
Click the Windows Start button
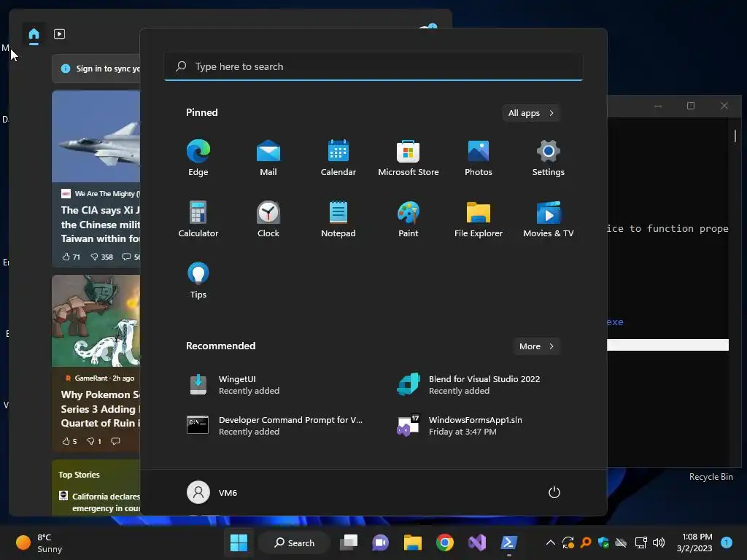coord(239,542)
